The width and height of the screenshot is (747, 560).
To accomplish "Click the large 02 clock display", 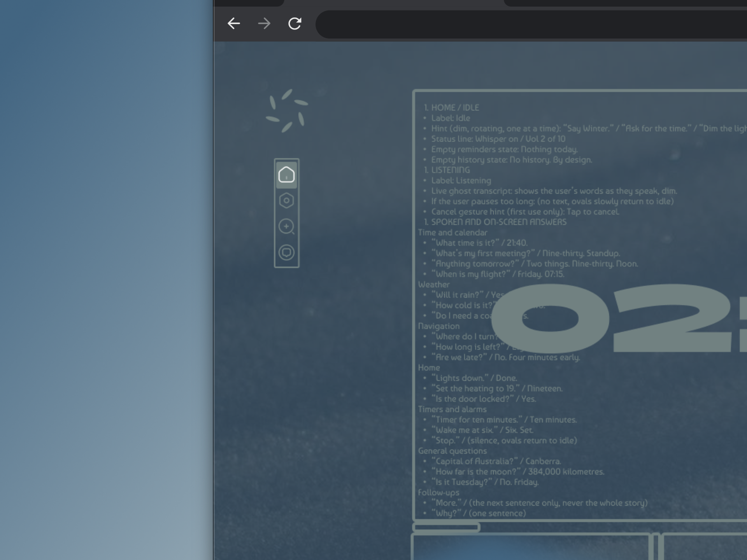I will pyautogui.click(x=619, y=318).
